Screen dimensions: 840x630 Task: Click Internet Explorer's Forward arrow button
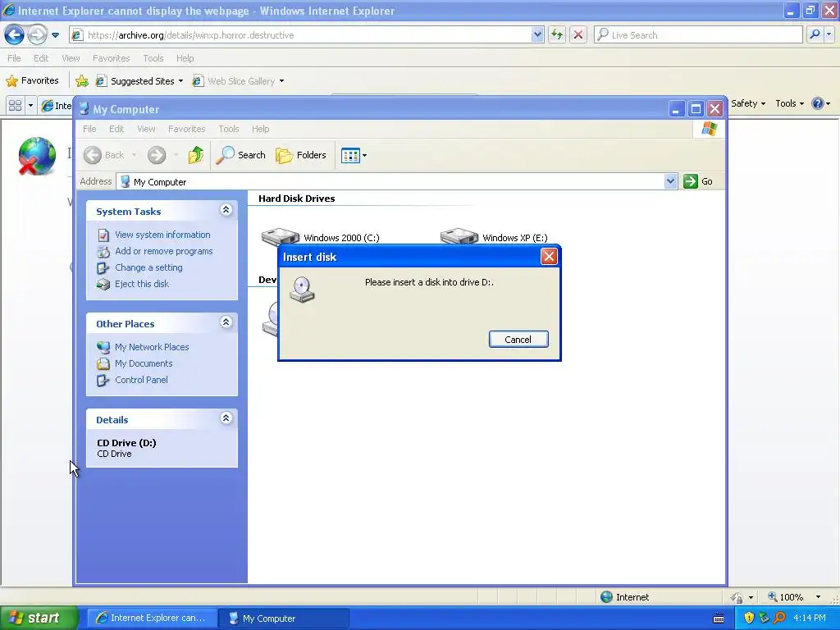[x=37, y=35]
